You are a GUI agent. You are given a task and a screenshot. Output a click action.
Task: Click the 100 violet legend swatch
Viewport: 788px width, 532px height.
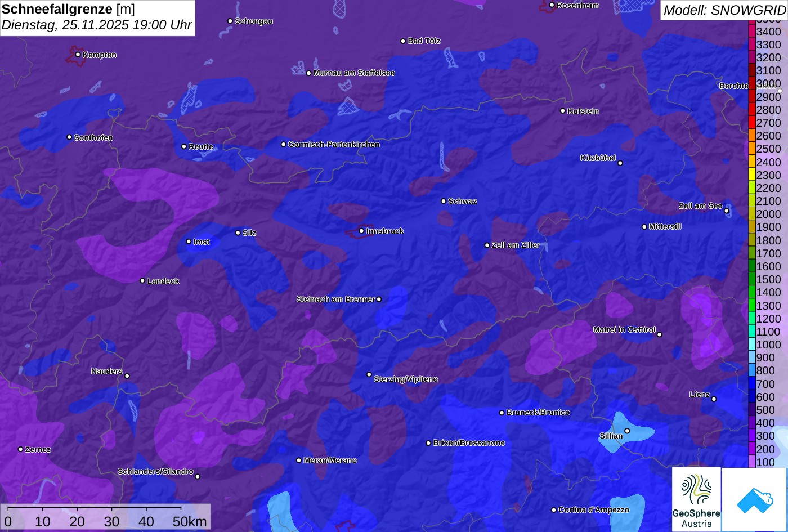pos(752,462)
